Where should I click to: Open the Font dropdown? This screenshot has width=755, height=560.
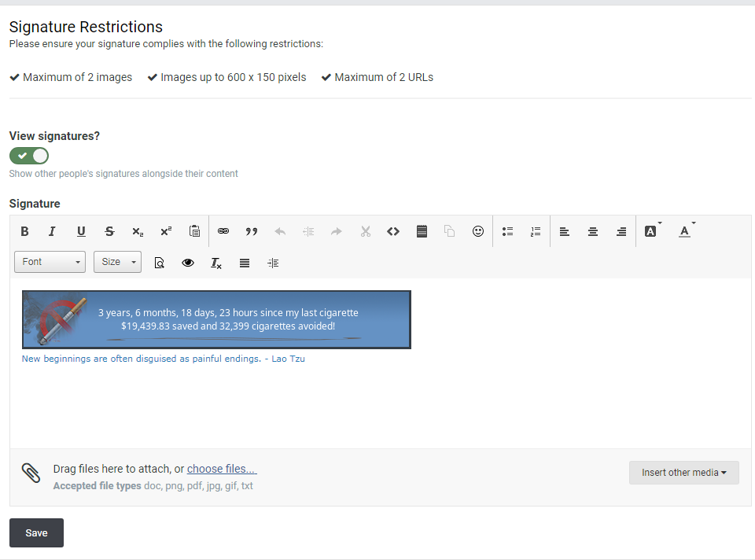point(50,262)
